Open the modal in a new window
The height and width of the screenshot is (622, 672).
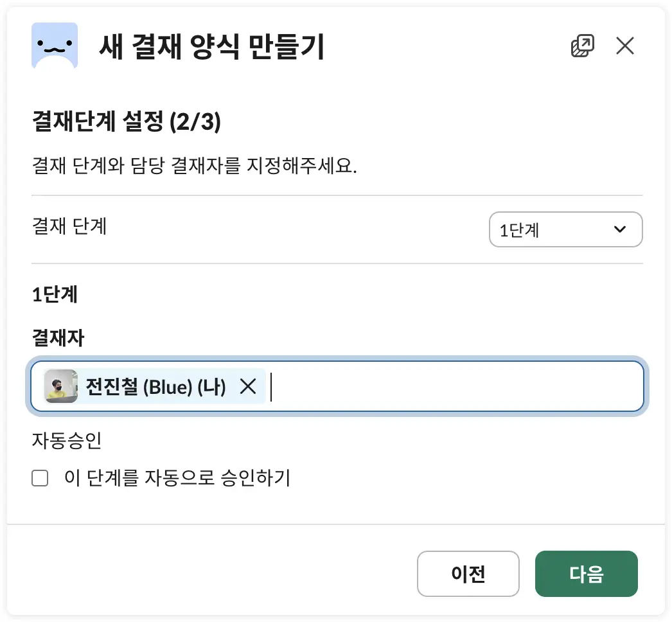(582, 46)
